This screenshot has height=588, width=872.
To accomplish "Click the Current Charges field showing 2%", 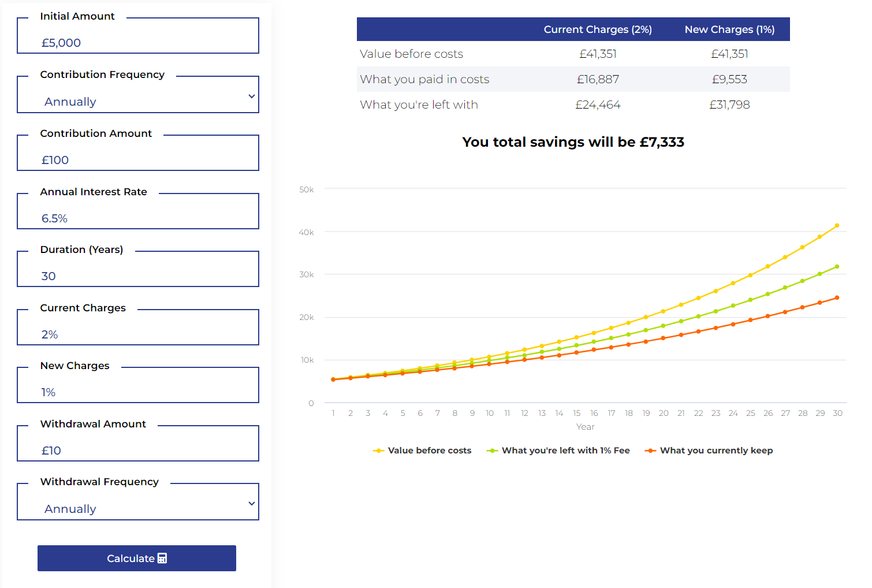I will pos(138,328).
